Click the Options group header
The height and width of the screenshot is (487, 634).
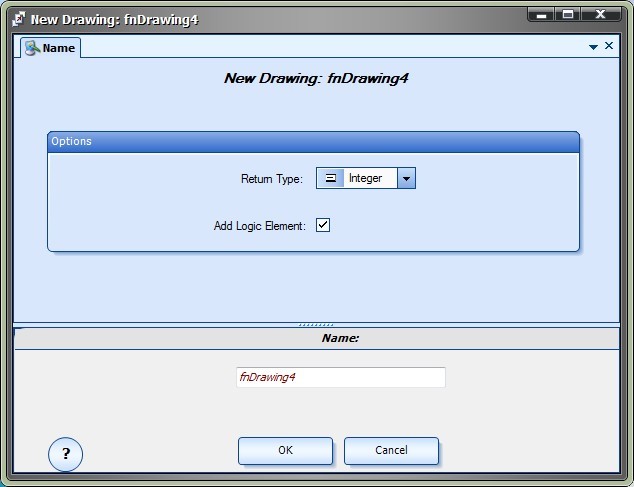point(313,142)
